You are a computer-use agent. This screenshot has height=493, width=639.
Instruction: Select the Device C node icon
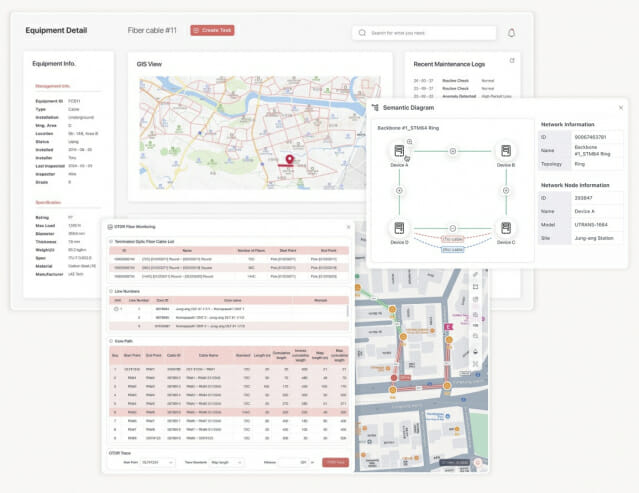(x=506, y=228)
